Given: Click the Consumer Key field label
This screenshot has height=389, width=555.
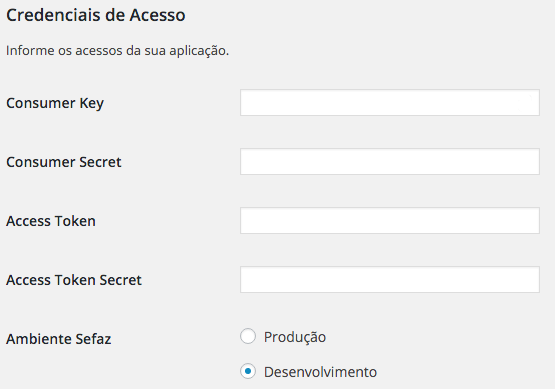Looking at the screenshot, I should 55,104.
